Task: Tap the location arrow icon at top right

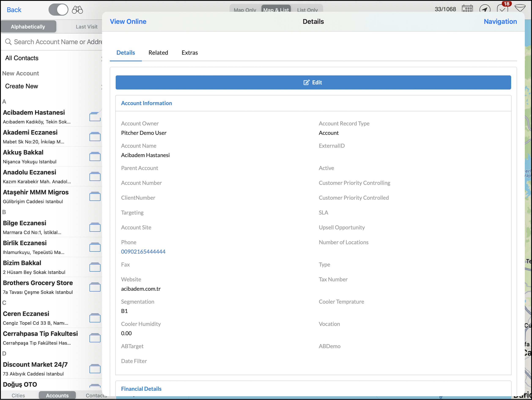Action: click(485, 9)
